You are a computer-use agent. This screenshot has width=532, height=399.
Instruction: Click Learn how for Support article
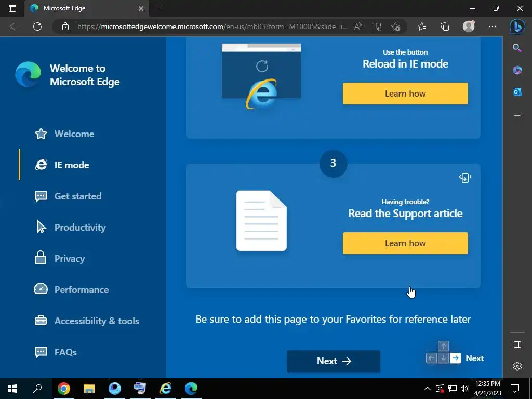click(405, 243)
